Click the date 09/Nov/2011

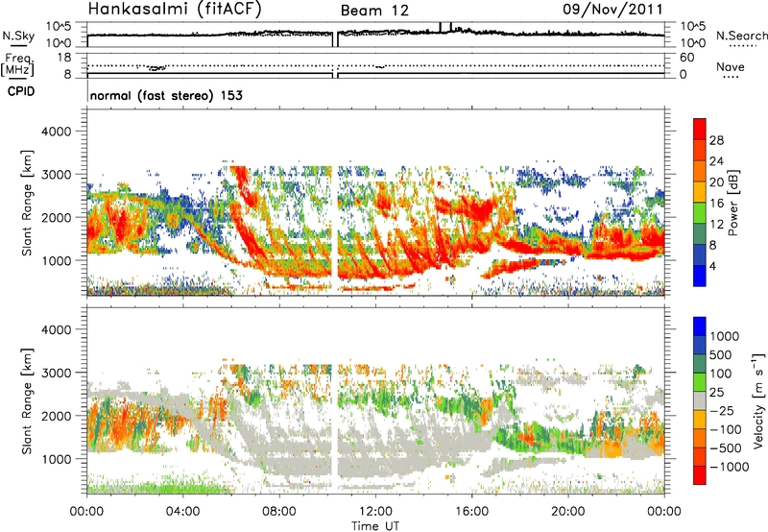pyautogui.click(x=612, y=9)
